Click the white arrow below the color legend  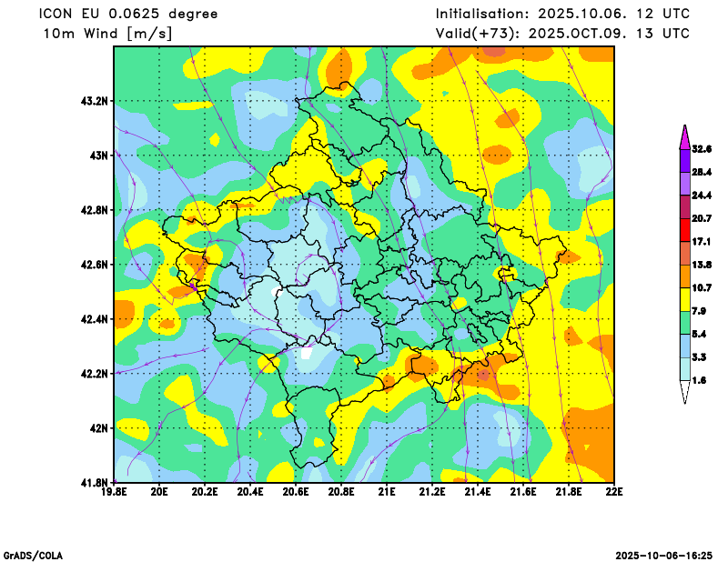click(684, 392)
